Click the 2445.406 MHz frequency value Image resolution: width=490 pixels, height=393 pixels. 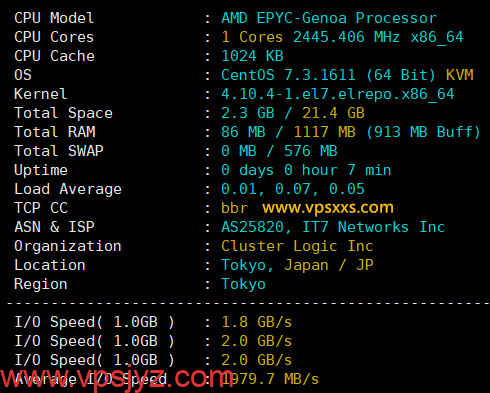pos(346,37)
